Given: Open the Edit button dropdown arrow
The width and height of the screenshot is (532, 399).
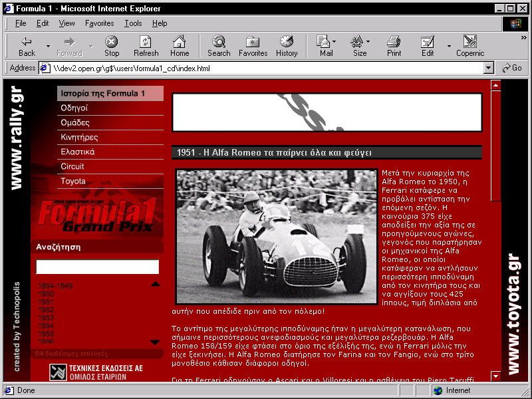Looking at the screenshot, I should tap(449, 46).
